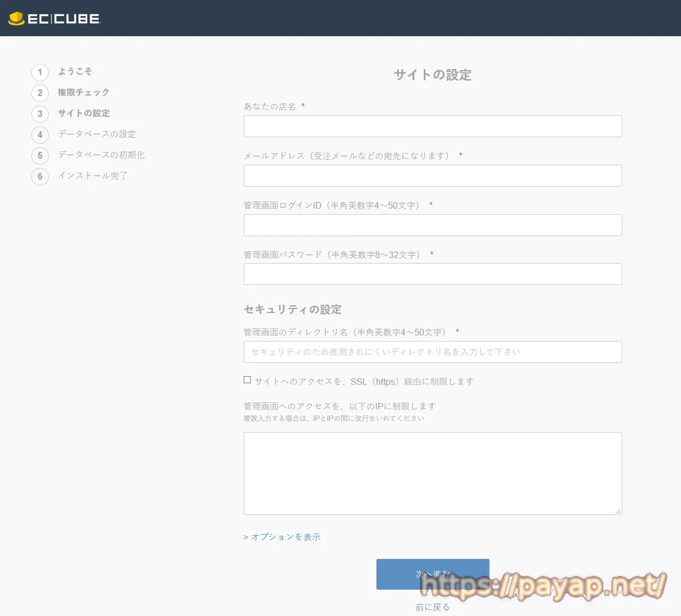Viewport: 681px width, 616px height.
Task: Click step 1 circle icon
Action: pos(40,72)
